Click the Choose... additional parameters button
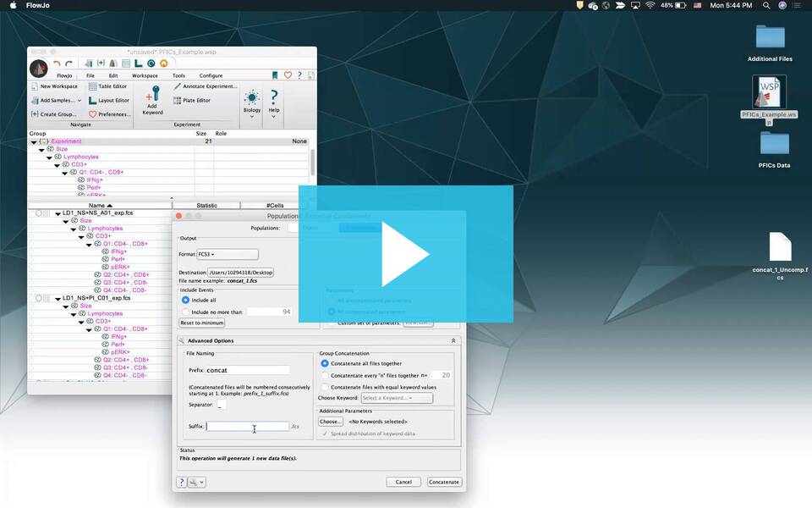 click(331, 422)
